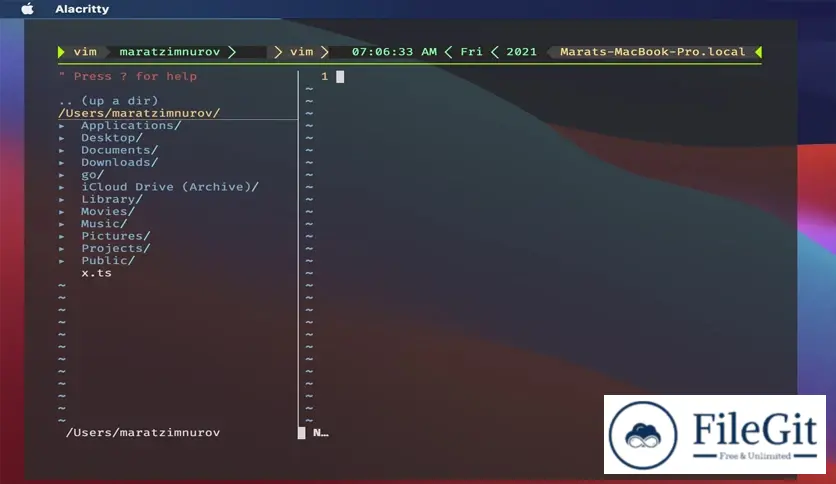The image size is (836, 484).
Task: Select the go/ directory entry
Action: click(93, 174)
